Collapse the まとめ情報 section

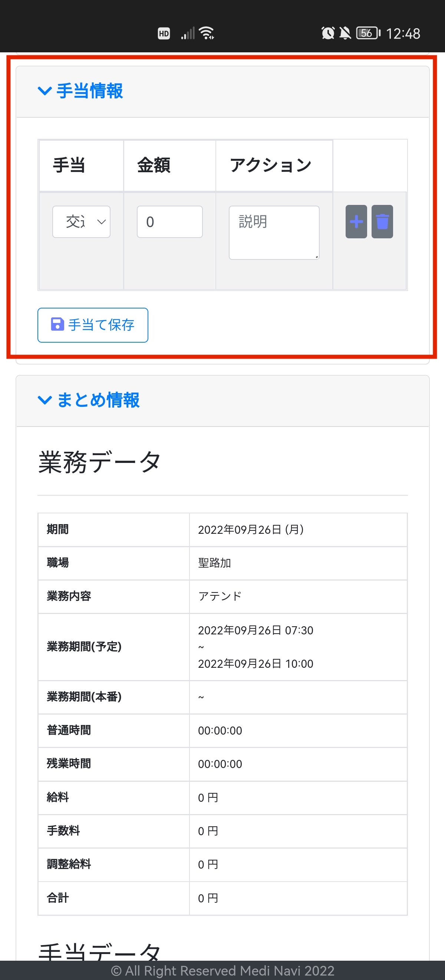(89, 400)
